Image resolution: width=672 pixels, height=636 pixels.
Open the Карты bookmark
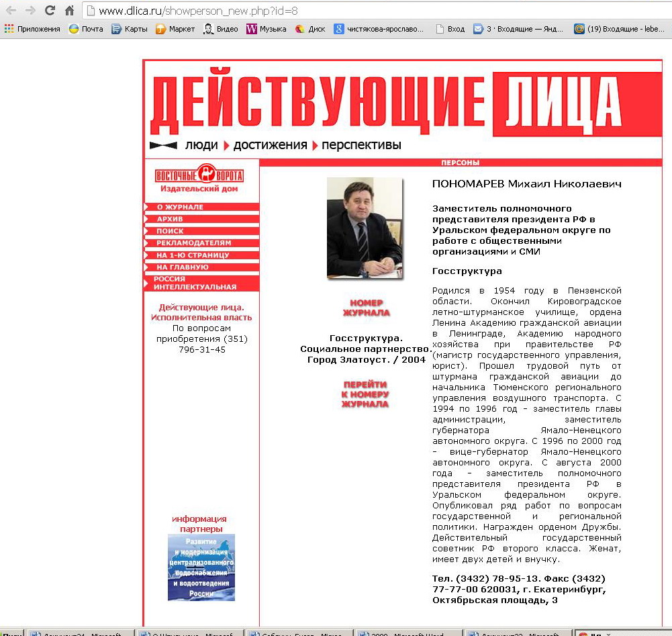(x=130, y=29)
